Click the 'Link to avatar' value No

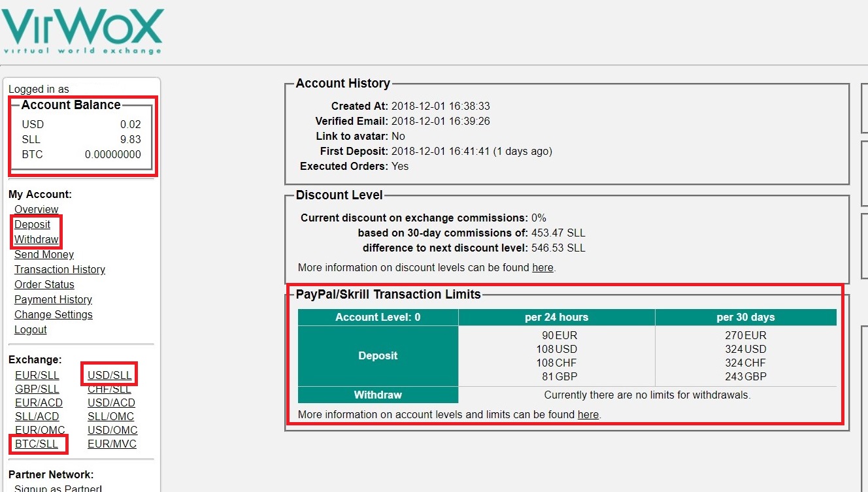point(398,137)
